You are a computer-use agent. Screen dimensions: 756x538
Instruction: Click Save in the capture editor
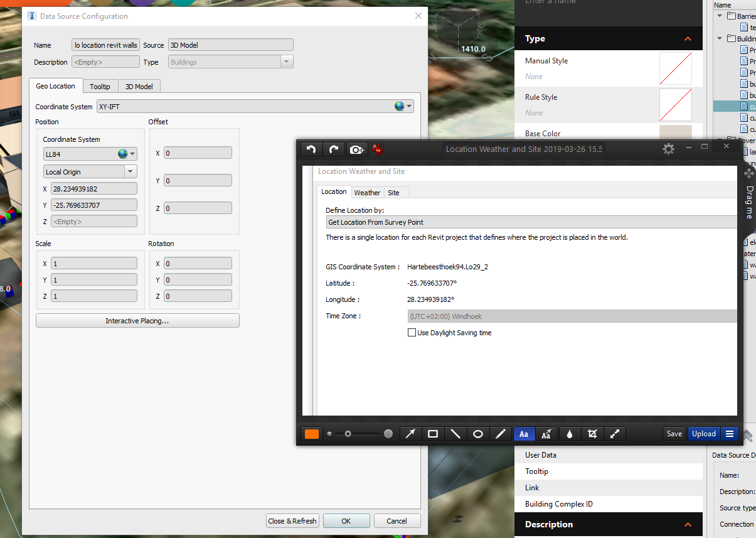click(674, 434)
